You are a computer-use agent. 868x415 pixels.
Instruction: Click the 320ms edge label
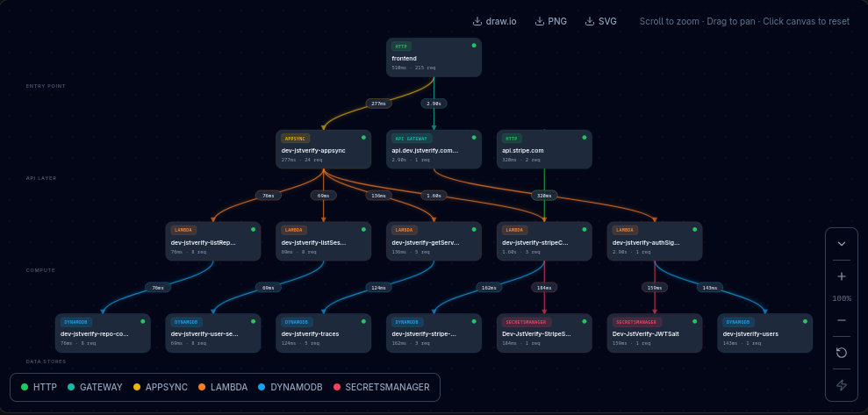544,196
